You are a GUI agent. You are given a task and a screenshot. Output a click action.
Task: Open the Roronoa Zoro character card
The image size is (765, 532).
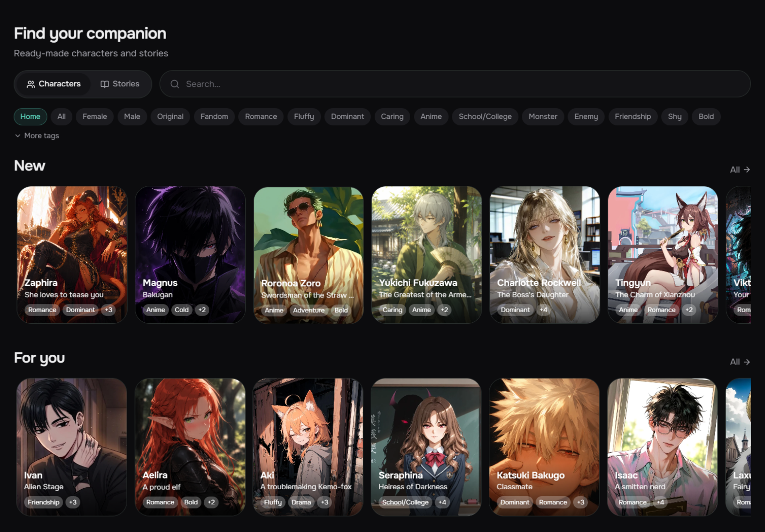308,255
